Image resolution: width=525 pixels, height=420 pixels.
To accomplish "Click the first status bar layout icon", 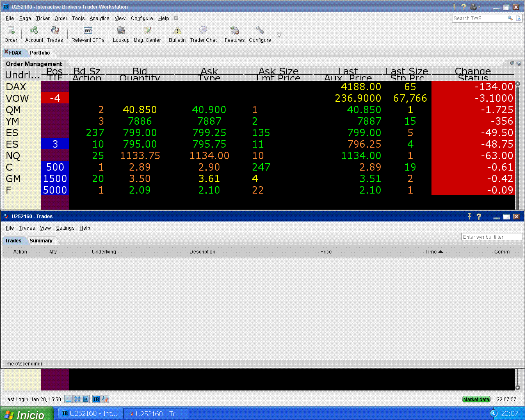I will (x=68, y=399).
